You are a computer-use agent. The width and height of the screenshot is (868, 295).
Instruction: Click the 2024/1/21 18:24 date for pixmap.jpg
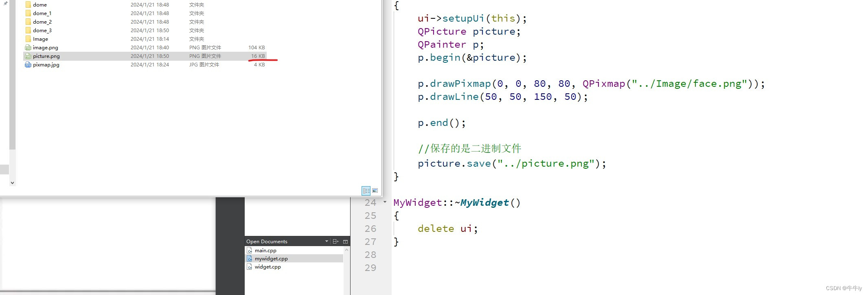150,65
